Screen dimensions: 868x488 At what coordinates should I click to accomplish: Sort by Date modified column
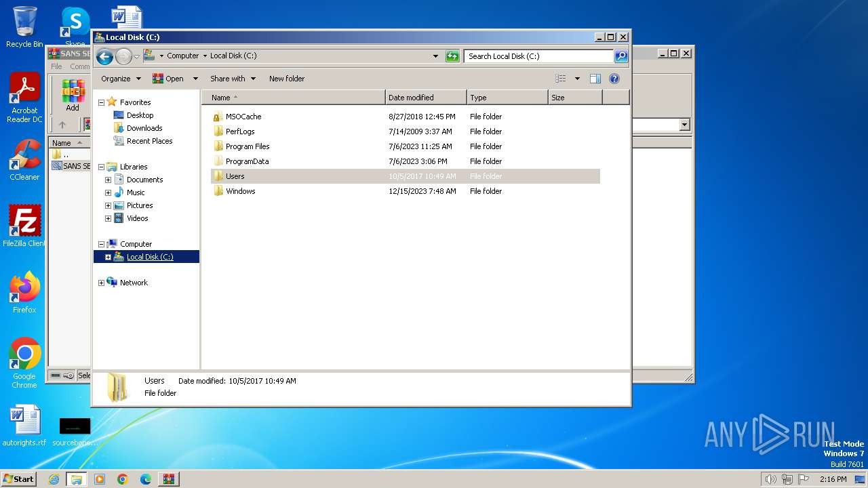426,98
